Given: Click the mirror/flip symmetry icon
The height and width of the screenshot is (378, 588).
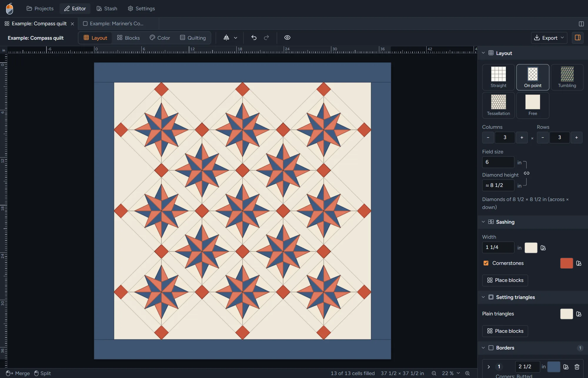Looking at the screenshot, I should tap(226, 38).
